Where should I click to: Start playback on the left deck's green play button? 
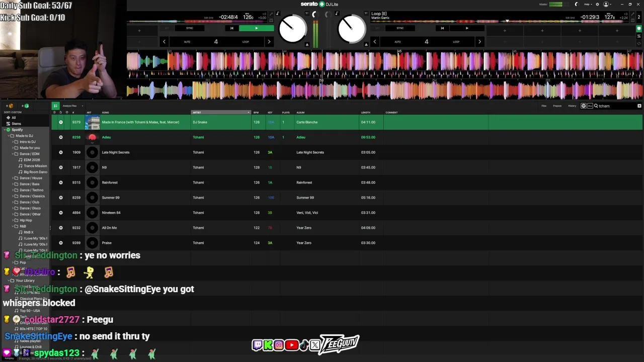coord(256,28)
